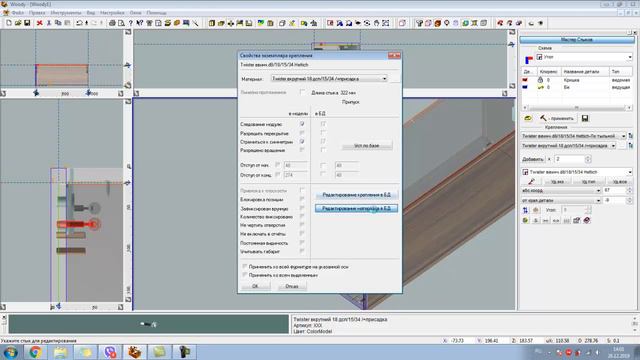The image size is (640, 360).
Task: Click blue color marker in Бк row
Action: [525, 87]
